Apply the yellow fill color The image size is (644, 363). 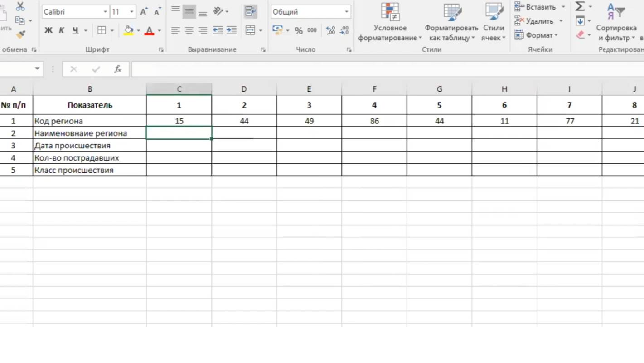128,30
